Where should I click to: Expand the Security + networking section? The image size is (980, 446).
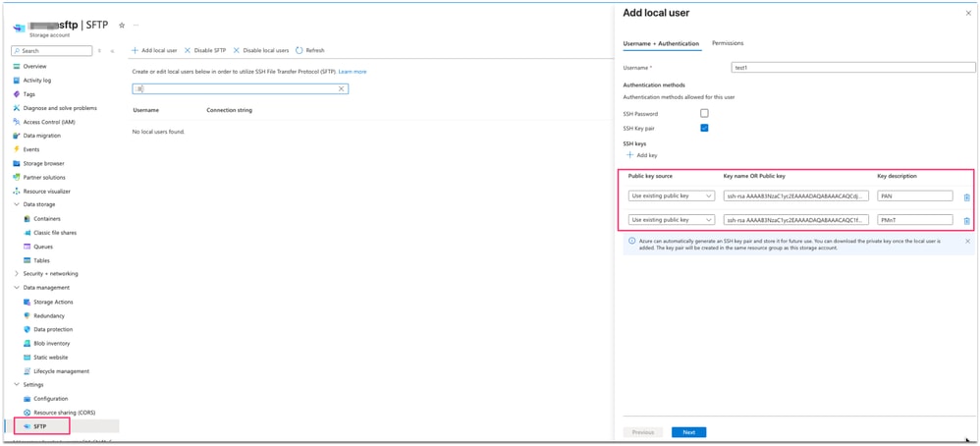click(x=17, y=274)
